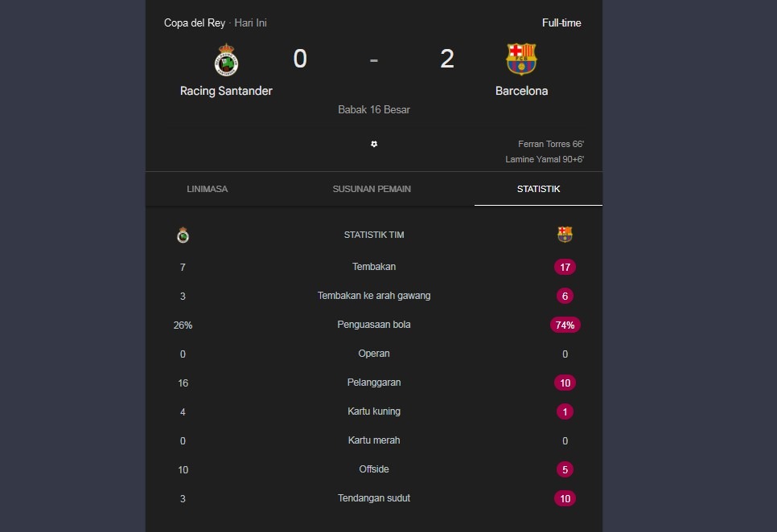Click Lamine Yamal 90+6' goal entry
Viewport: 777px width, 532px height.
point(545,159)
